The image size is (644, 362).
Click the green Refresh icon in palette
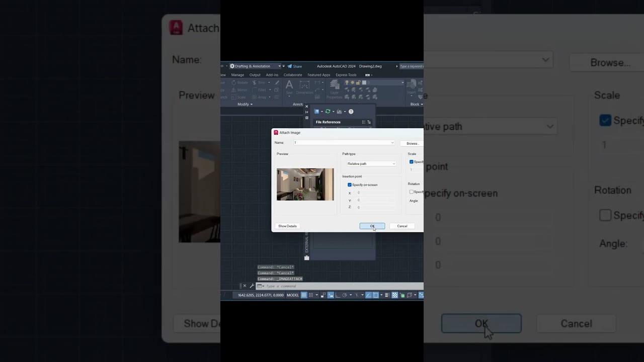pos(328,112)
